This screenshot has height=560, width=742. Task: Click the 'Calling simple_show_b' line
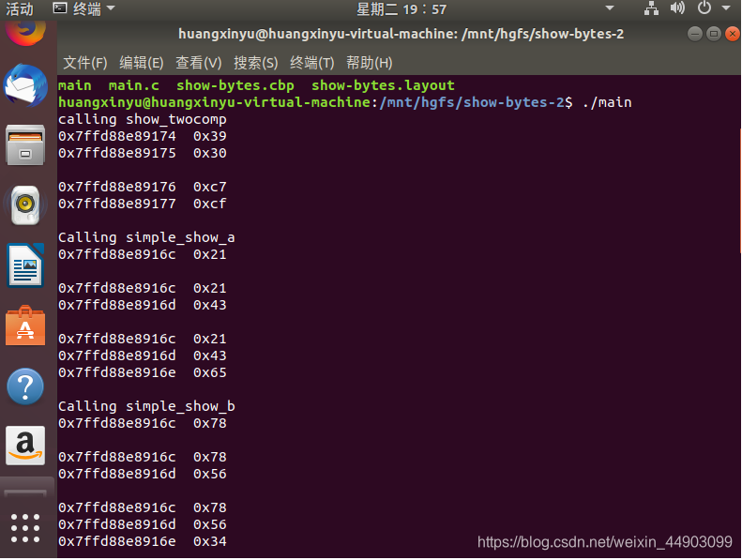coord(146,406)
